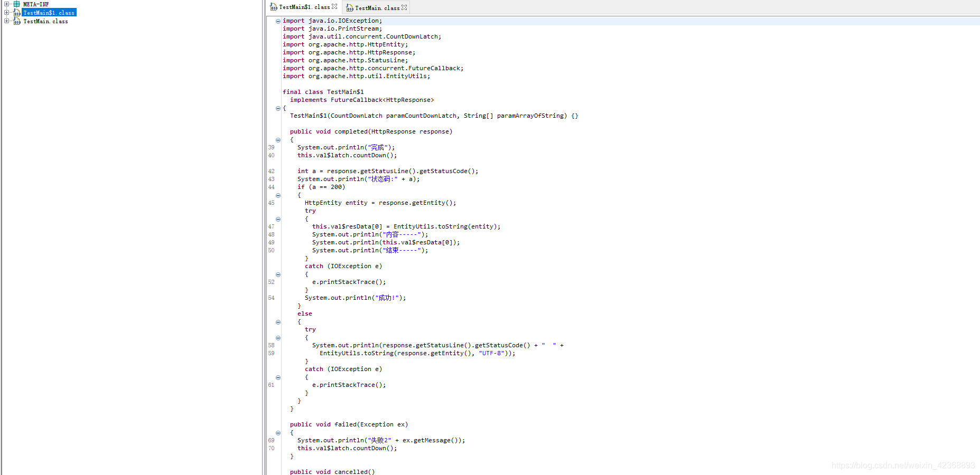Click the FutureCallback import line
This screenshot has height=475, width=980.
coord(373,68)
